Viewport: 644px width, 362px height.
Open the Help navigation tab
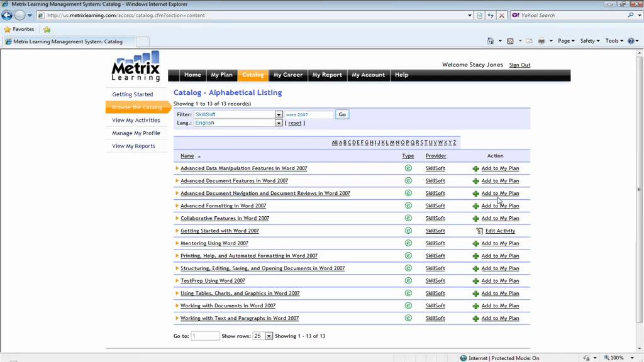coord(401,75)
